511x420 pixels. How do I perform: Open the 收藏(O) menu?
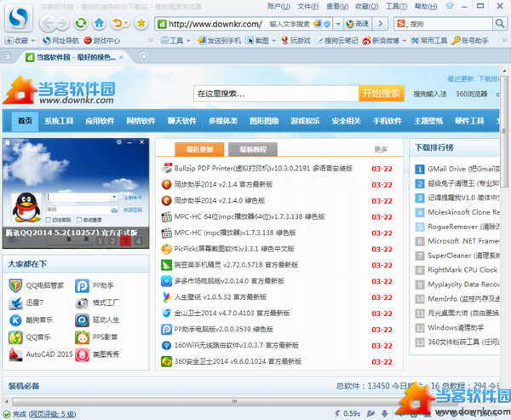click(x=366, y=6)
